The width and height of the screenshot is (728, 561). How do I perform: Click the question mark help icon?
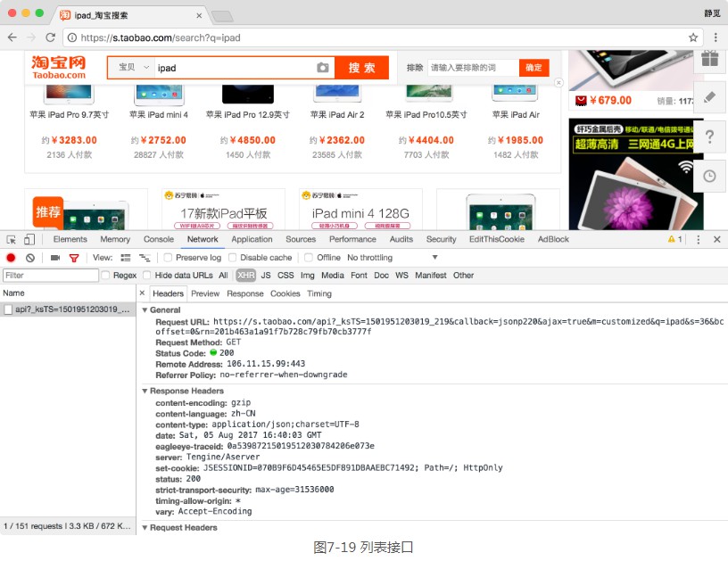[709, 136]
